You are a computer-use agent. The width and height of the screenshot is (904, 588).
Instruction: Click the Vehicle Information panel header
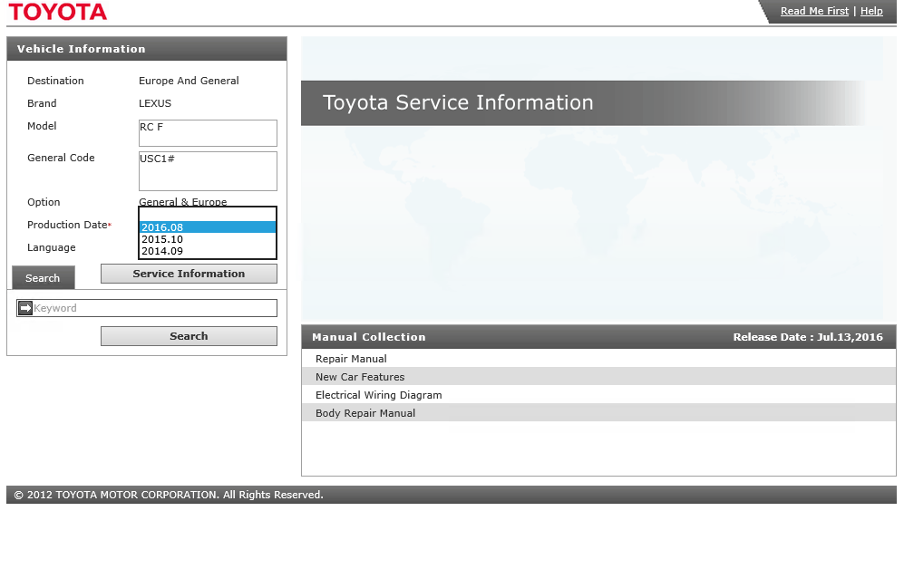[x=147, y=49]
